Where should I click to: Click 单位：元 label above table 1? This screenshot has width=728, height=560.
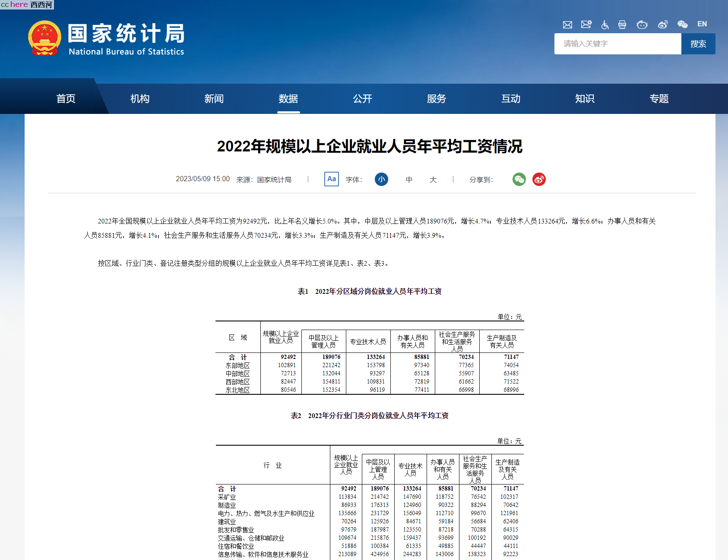(510, 317)
